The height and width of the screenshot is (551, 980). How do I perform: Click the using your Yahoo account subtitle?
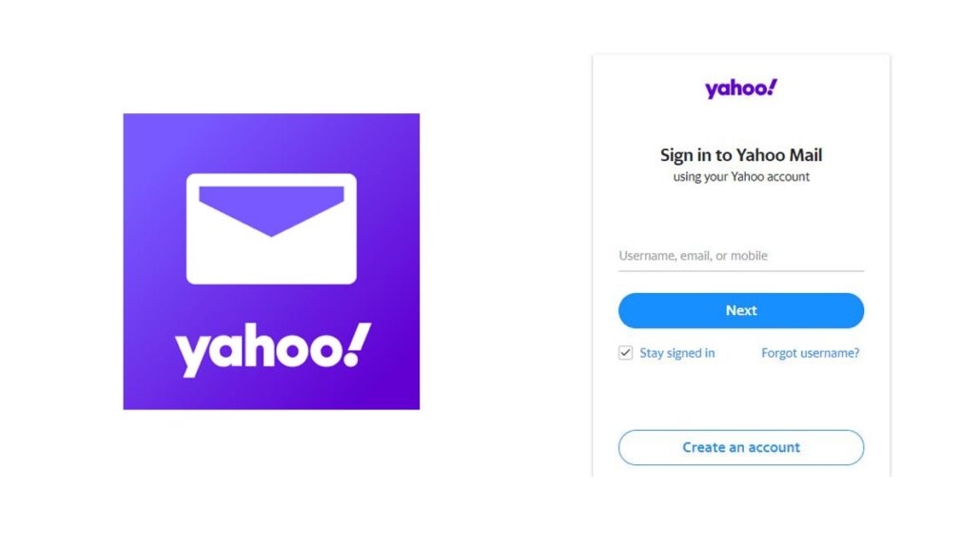(741, 177)
